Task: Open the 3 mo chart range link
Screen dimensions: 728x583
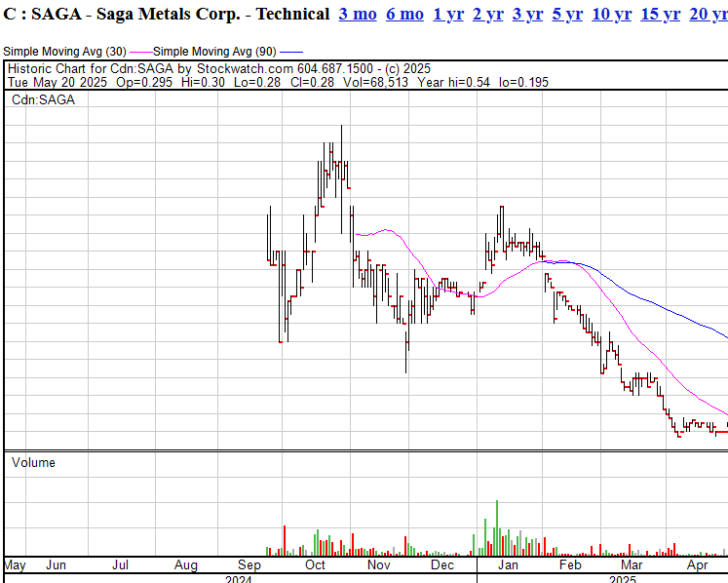Action: coord(358,14)
